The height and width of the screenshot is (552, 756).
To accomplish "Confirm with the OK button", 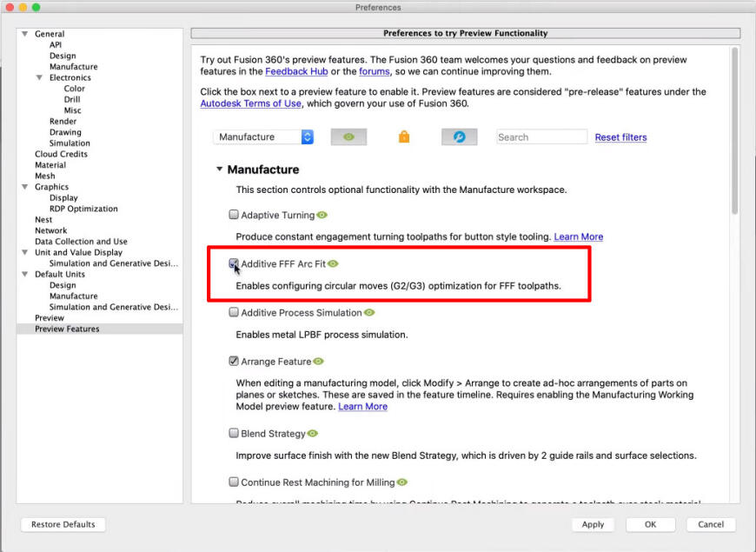I will point(650,524).
